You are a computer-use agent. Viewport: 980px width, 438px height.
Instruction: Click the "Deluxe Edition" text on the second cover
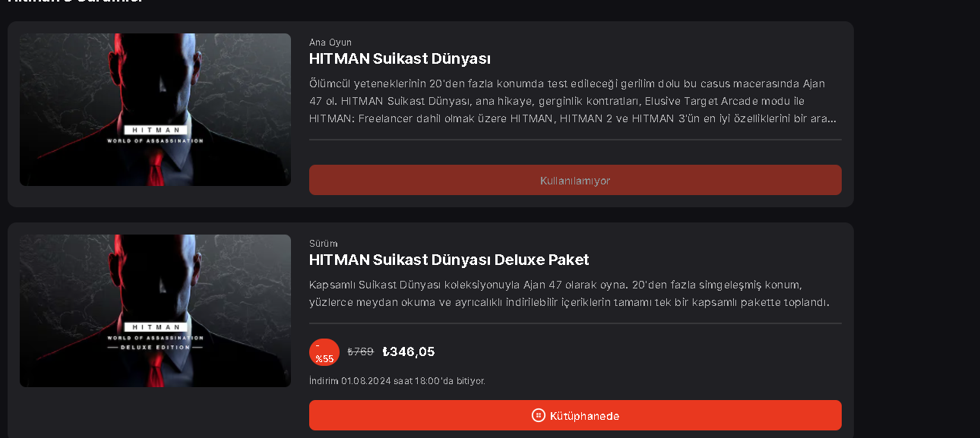155,347
